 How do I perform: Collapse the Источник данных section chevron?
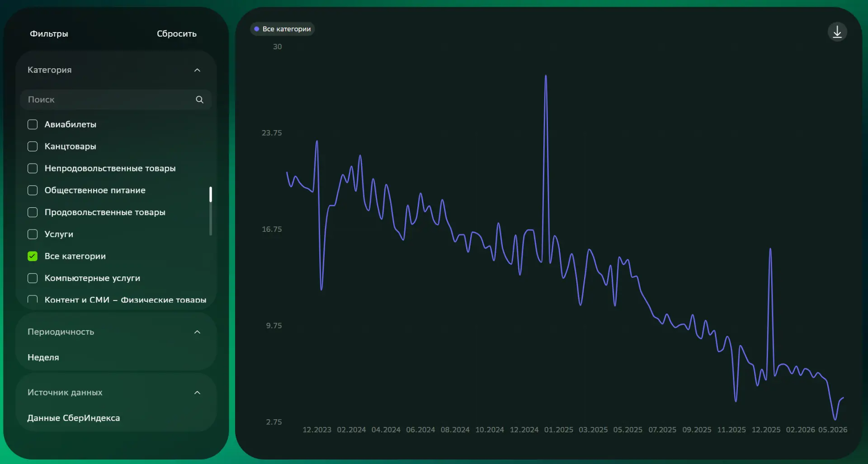pyautogui.click(x=197, y=393)
